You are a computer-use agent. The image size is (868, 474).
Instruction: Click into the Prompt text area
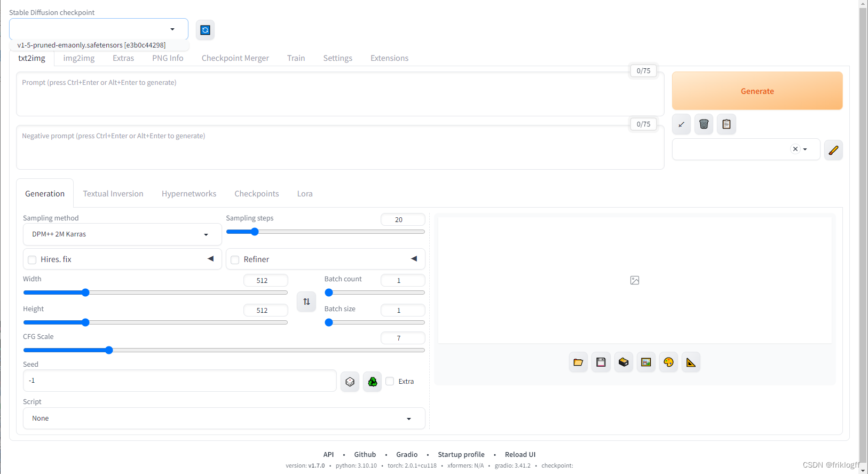pyautogui.click(x=340, y=94)
